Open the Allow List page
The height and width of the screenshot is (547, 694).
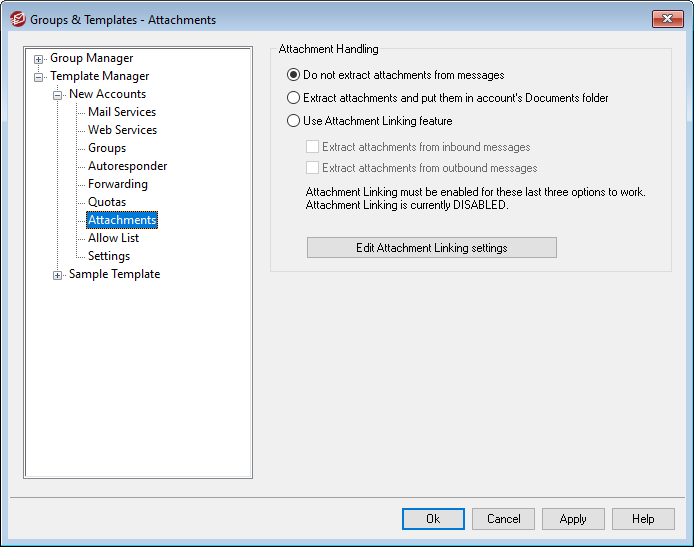(x=113, y=238)
